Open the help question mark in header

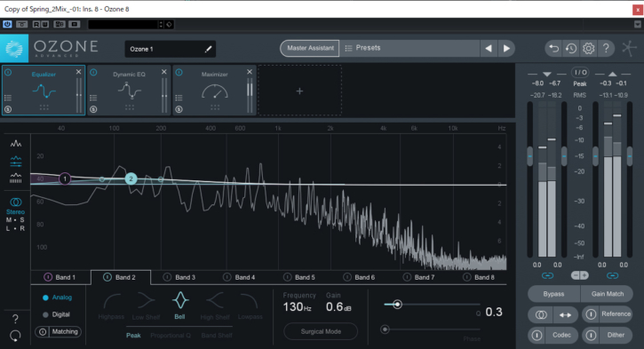coord(606,49)
